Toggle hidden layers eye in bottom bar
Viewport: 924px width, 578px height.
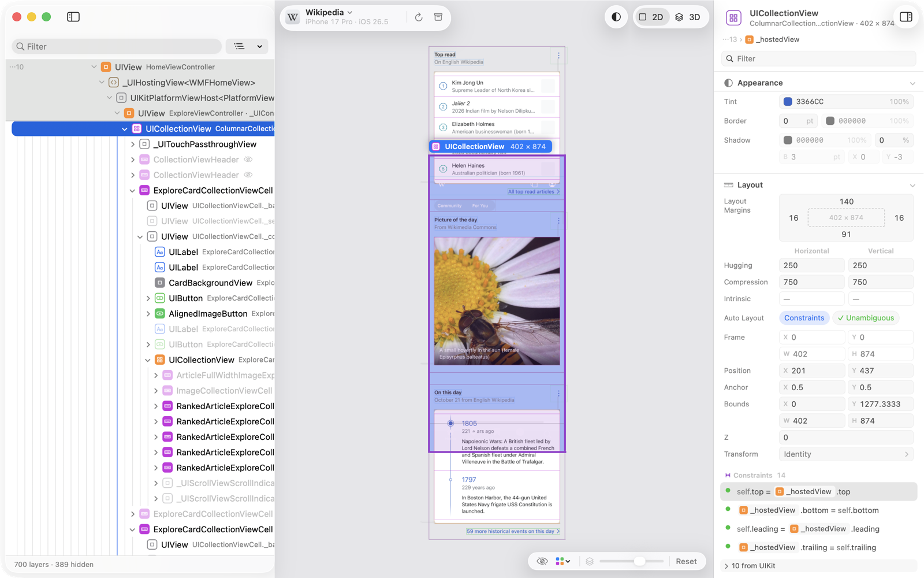(542, 561)
